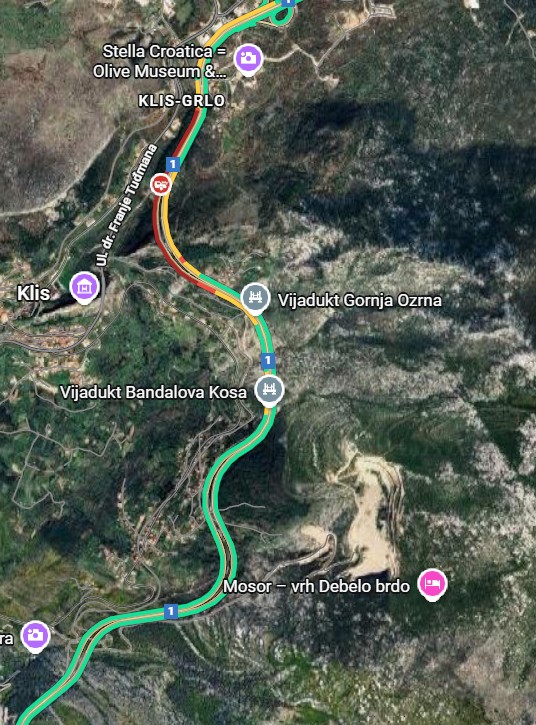This screenshot has width=536, height=725.
Task: Open the pink lodging pin near Mosor
Action: click(432, 584)
